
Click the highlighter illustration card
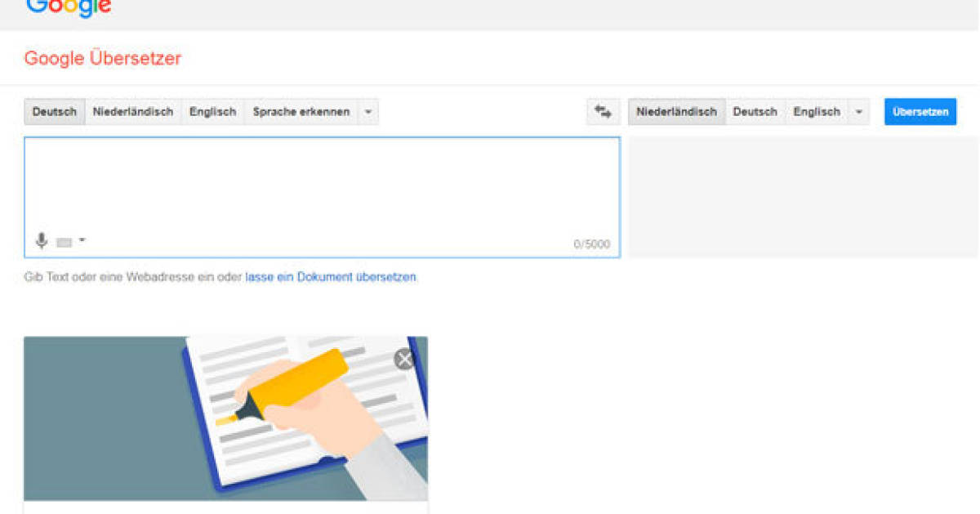[x=225, y=418]
